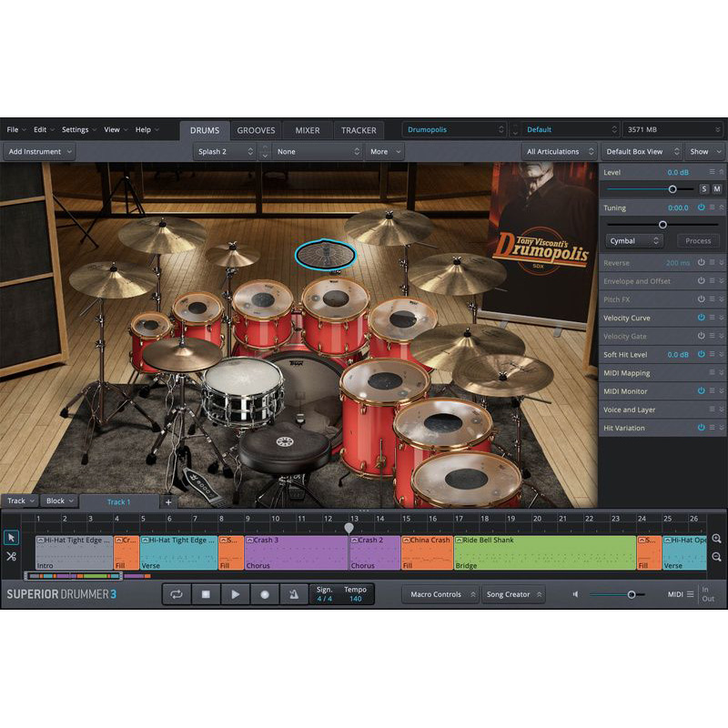Open the Cymbal tuning type dropdown
This screenshot has width=728, height=728.
click(634, 240)
